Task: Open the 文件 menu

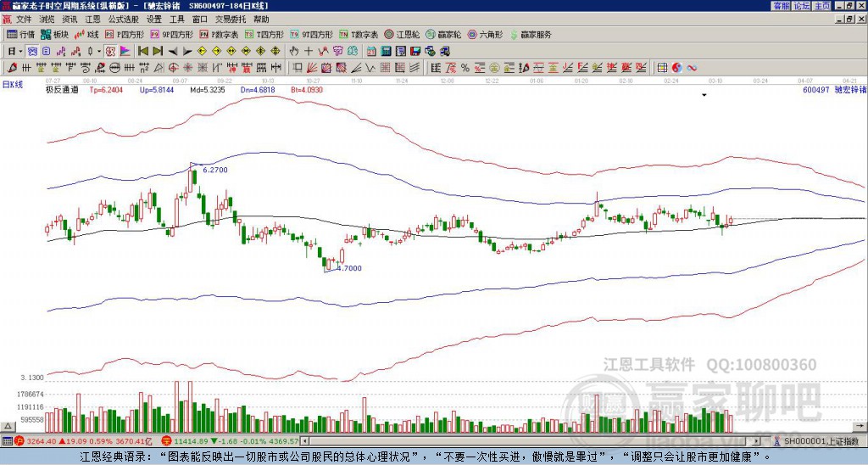Action: 23,20
